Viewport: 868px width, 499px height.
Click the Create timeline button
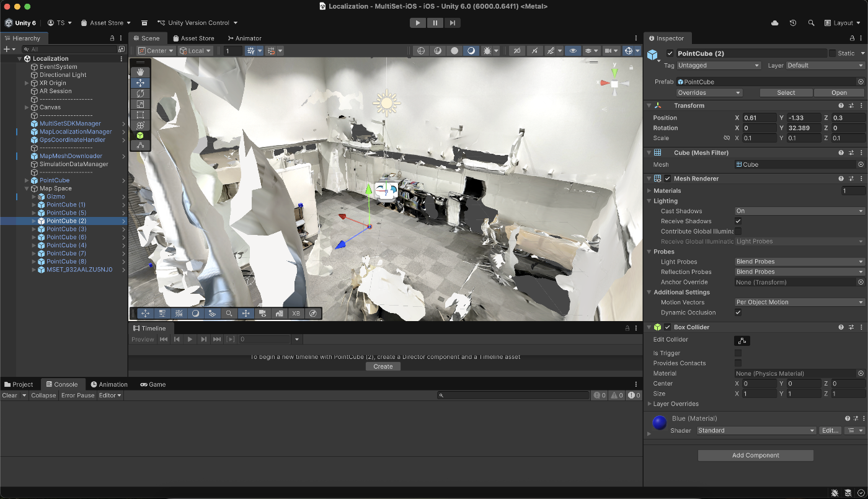click(x=383, y=366)
